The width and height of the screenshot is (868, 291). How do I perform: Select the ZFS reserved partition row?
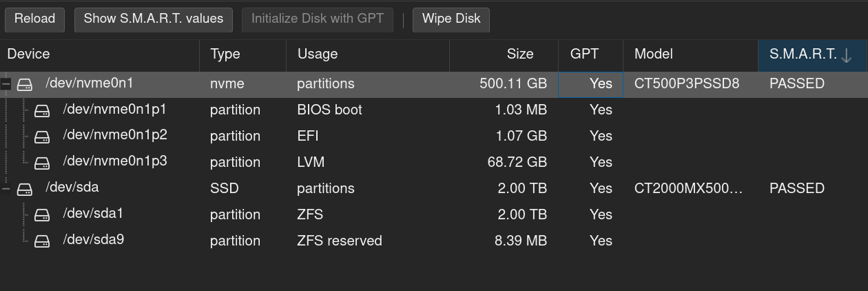[434, 241]
